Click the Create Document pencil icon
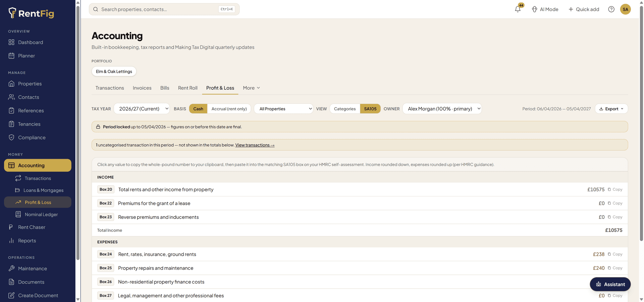This screenshot has height=302, width=644. pos(11,295)
